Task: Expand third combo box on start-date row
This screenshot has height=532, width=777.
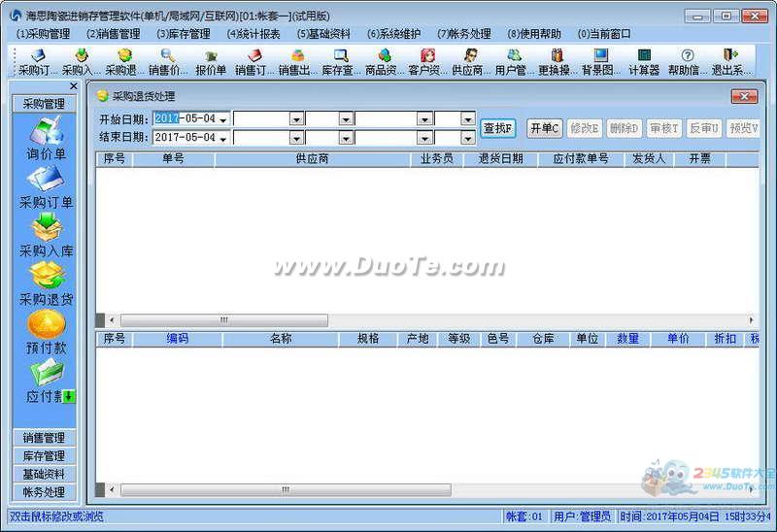Action: [424, 119]
